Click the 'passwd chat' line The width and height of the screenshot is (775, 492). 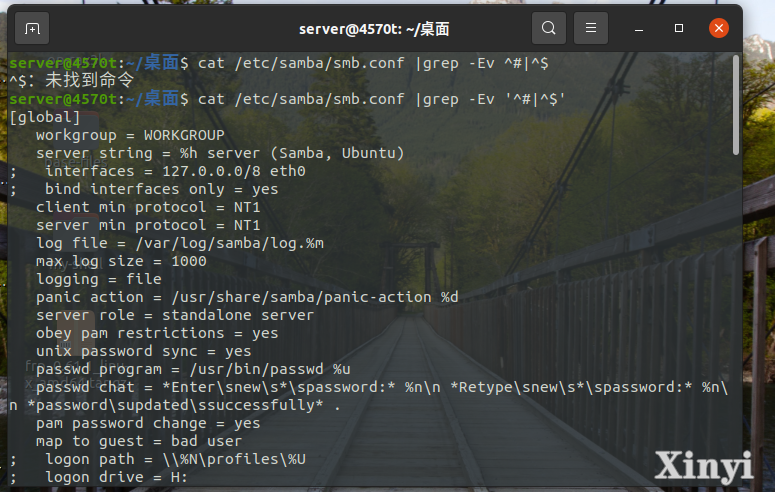pyautogui.click(x=368, y=396)
